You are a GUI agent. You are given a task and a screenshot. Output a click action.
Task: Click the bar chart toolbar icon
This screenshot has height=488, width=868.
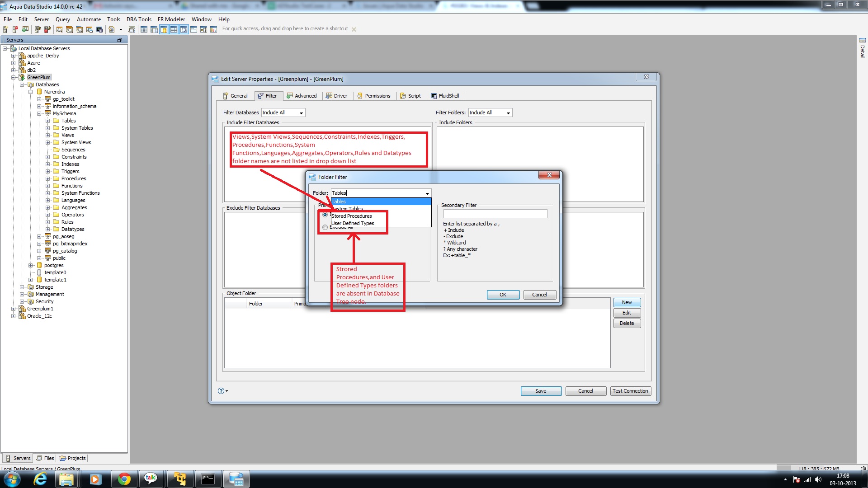pos(213,29)
